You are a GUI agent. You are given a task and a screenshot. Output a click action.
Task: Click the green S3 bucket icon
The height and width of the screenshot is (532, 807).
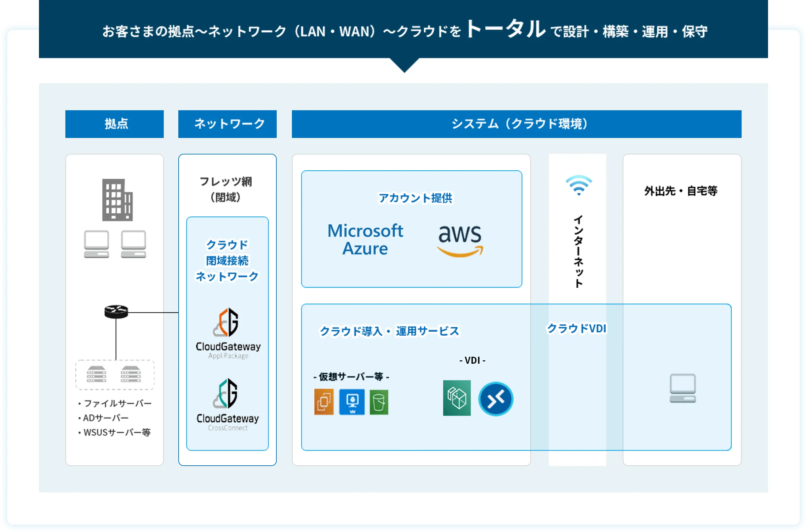pos(379,402)
